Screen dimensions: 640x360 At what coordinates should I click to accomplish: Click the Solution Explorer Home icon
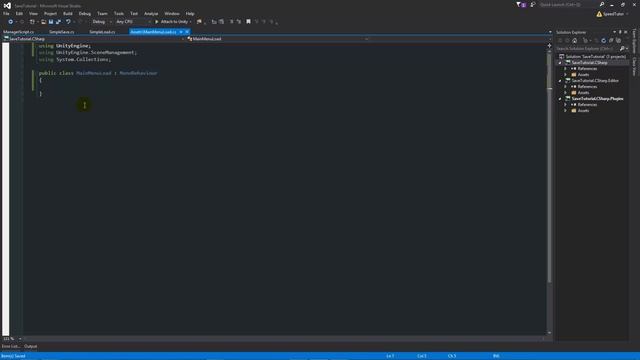coord(575,40)
